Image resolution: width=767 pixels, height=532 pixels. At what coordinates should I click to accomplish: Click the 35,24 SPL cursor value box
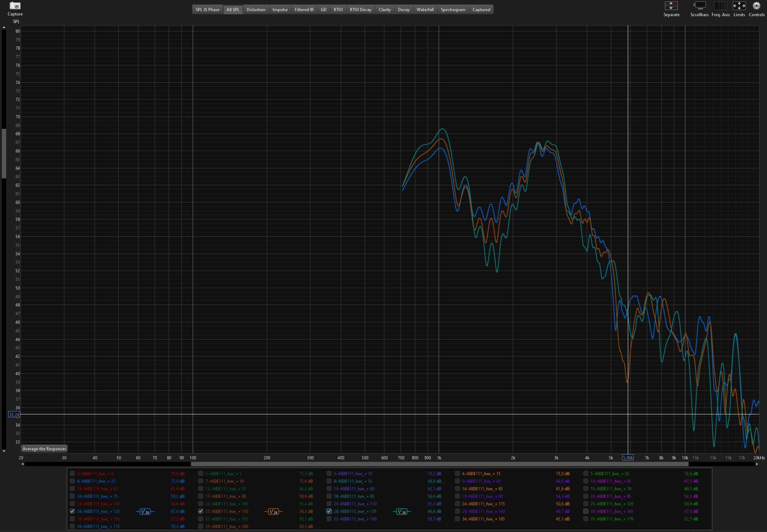(x=14, y=414)
